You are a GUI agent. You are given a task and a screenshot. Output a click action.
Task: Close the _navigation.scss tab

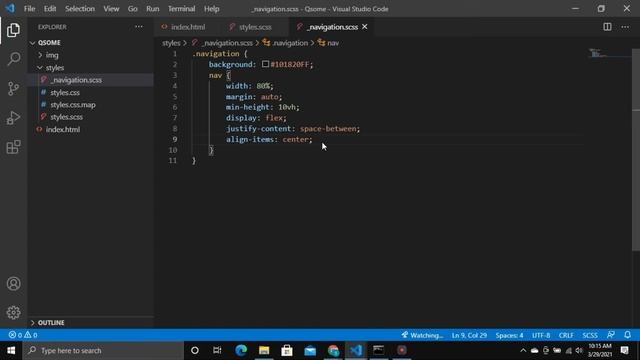pyautogui.click(x=364, y=27)
